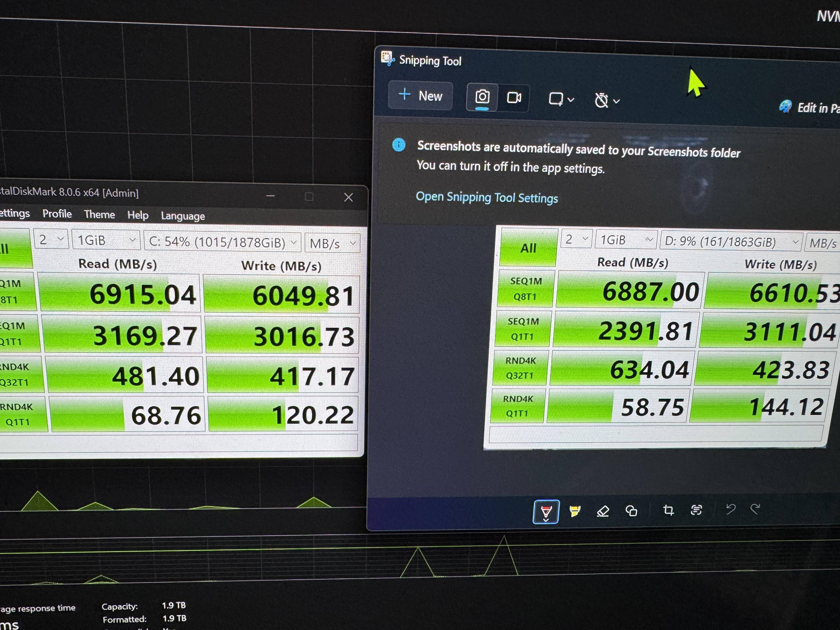Open the C: 54% drive selection dropdown
Image resolution: width=840 pixels, height=630 pixels.
222,242
